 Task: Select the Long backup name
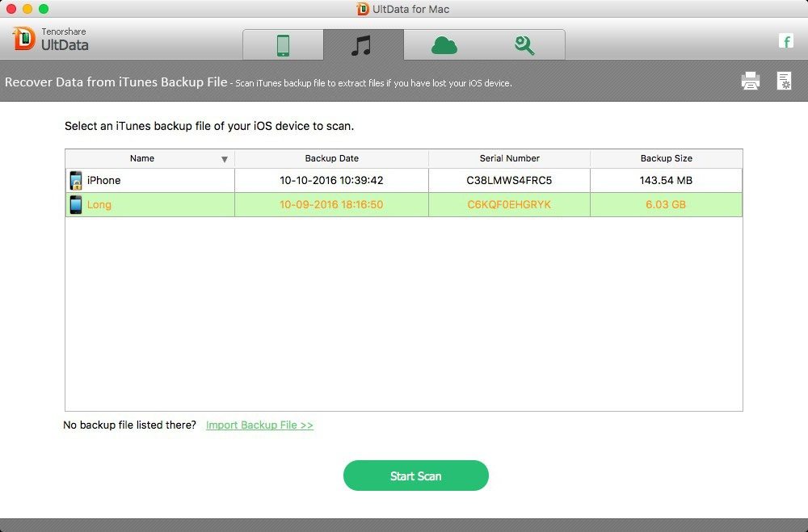[99, 204]
